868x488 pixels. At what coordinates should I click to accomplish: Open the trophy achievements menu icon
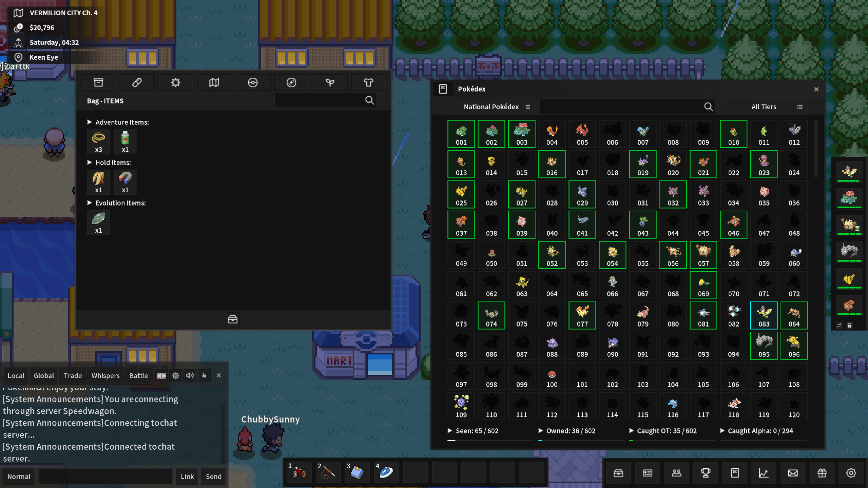(x=706, y=473)
